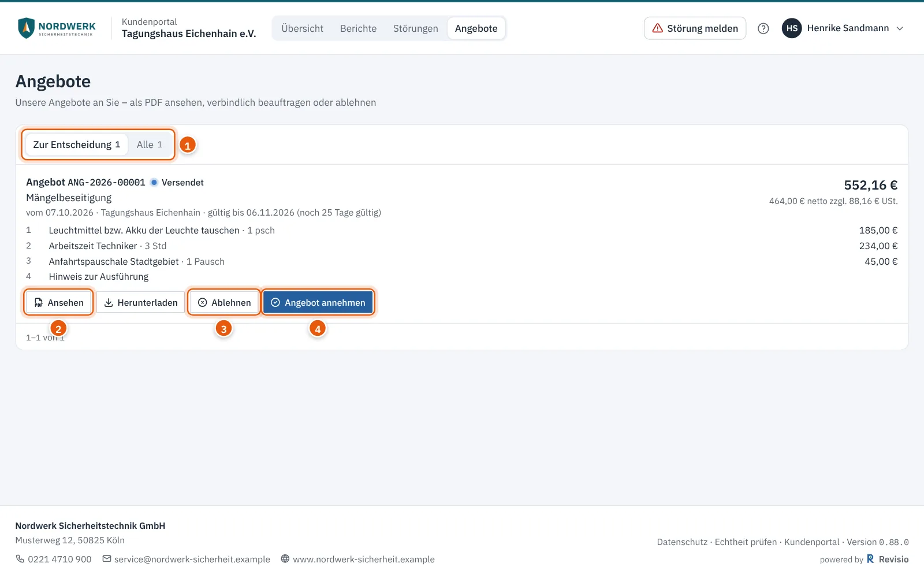Image resolution: width=924 pixels, height=578 pixels.
Task: Click the service@nordwerk-sicherheit.example email link
Action: coord(192,559)
